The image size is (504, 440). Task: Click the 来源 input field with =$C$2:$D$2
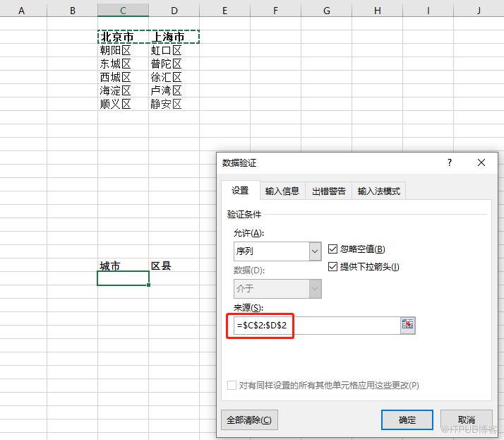[317, 325]
